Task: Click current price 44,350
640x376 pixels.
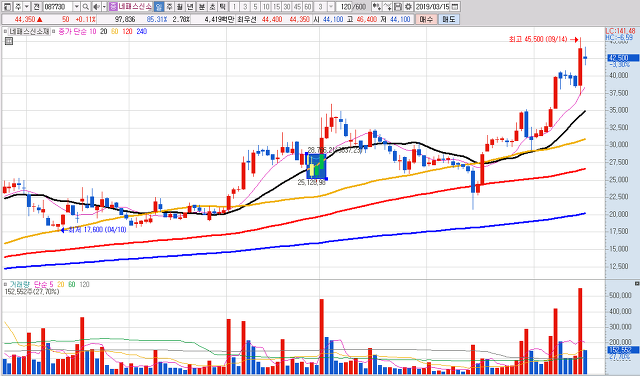Action: pos(24,19)
